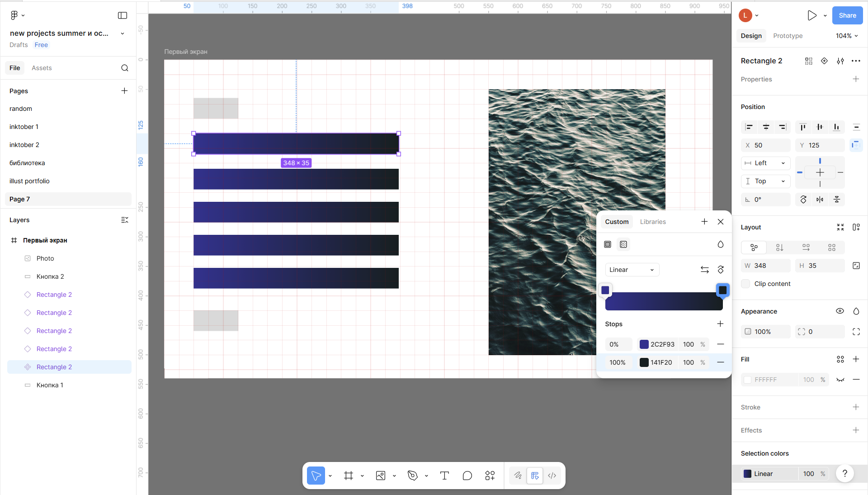The height and width of the screenshot is (495, 868).
Task: Click the swap gradient stops icon
Action: click(704, 270)
